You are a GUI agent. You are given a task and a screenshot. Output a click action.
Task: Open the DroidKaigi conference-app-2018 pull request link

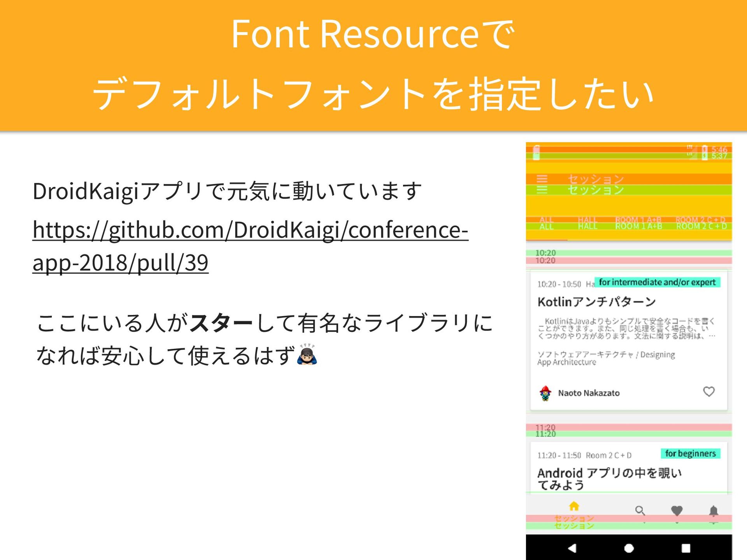pos(250,246)
